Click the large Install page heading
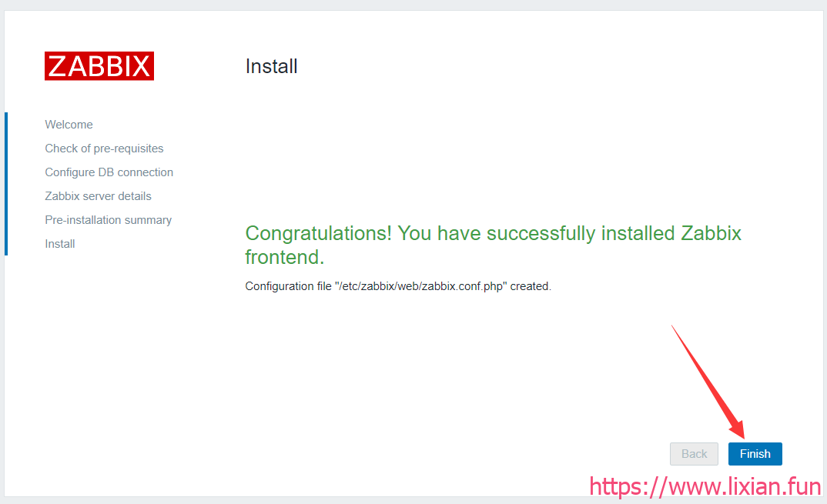 click(x=271, y=66)
